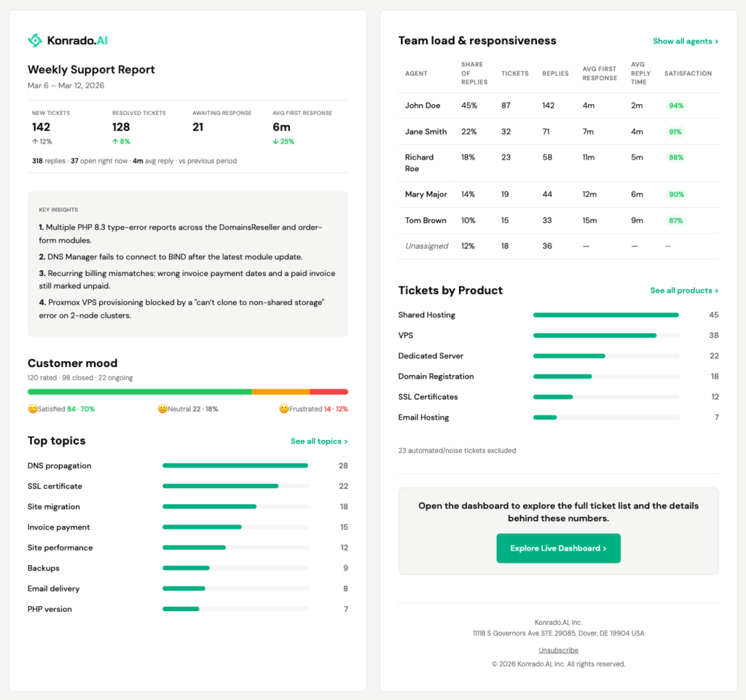Screen dimensions: 746x700
Task: Click Richard Roe's 88% satisfaction badge
Action: click(676, 157)
